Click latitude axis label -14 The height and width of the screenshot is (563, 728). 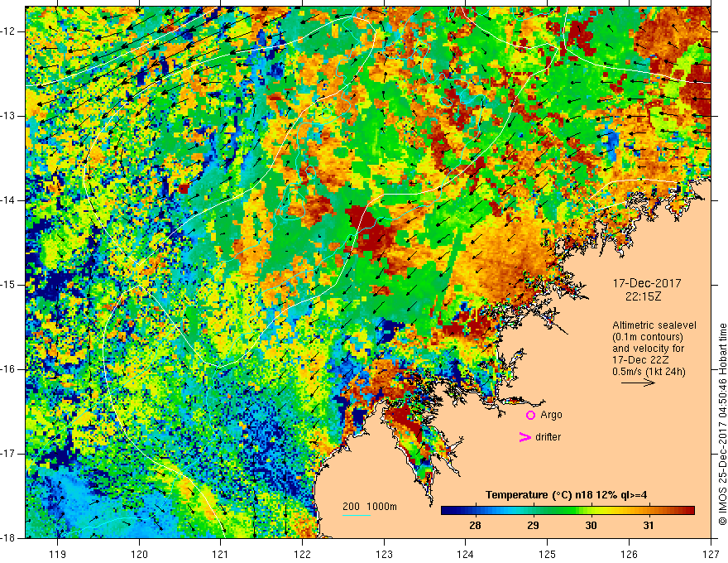point(9,200)
